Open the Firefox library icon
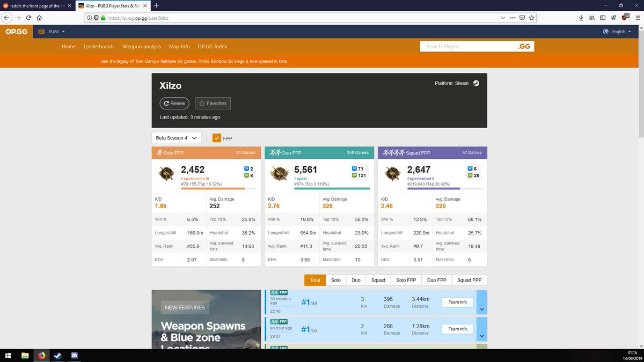 [592, 18]
